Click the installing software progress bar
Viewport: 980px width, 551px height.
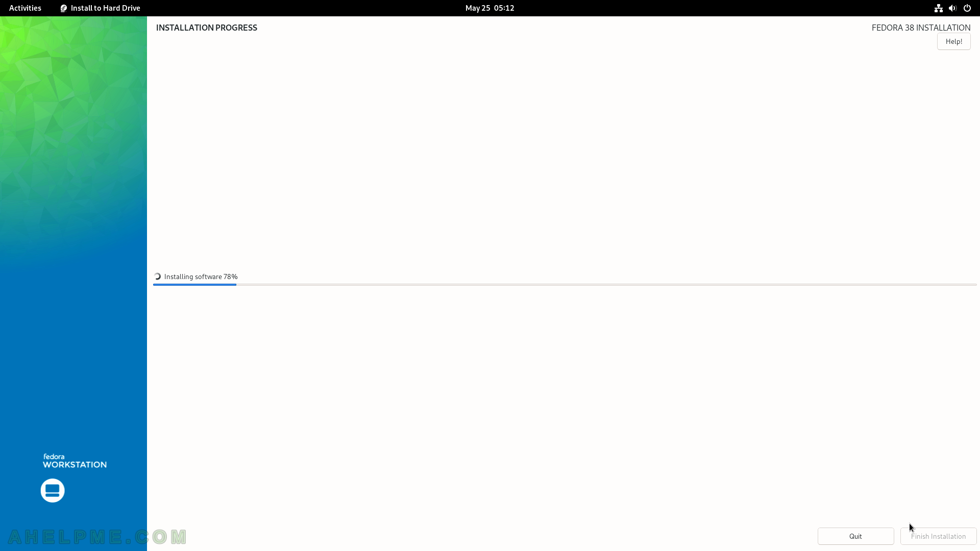(565, 285)
